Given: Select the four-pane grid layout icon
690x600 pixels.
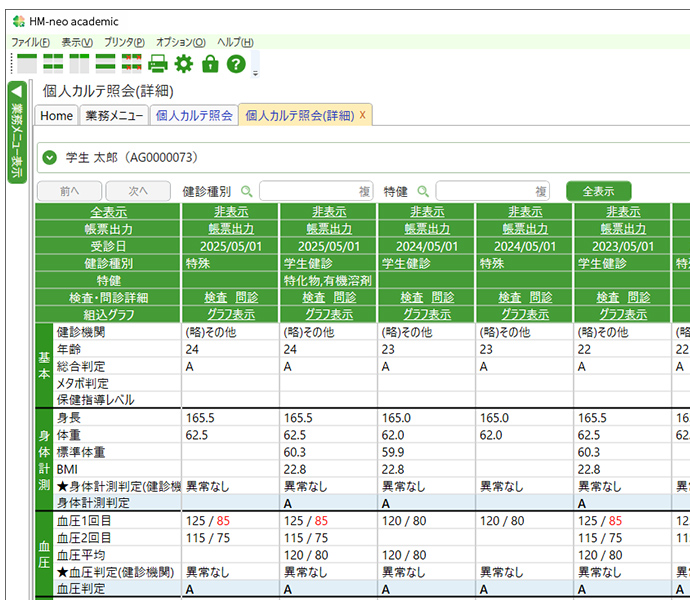Looking at the screenshot, I should pyautogui.click(x=54, y=64).
